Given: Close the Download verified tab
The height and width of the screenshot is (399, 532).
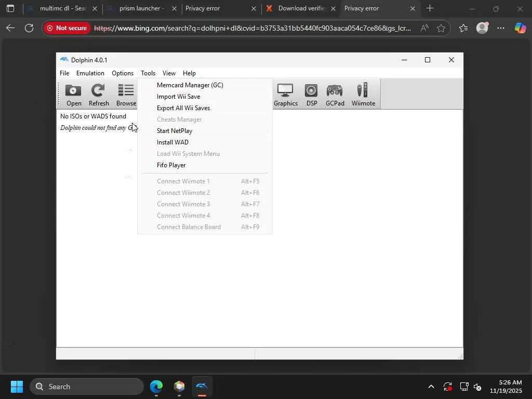Looking at the screenshot, I should (x=333, y=8).
